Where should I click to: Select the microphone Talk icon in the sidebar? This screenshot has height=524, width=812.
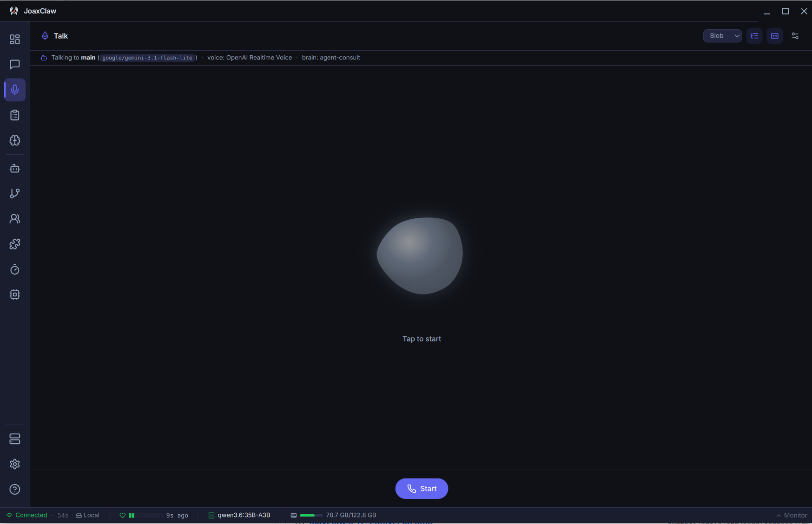15,90
